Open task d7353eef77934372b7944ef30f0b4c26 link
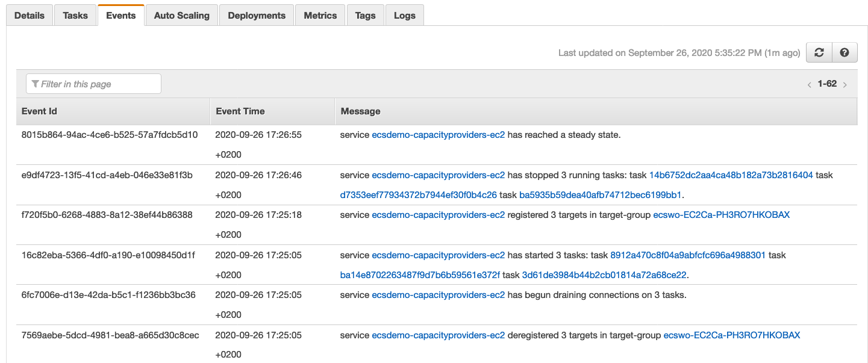The width and height of the screenshot is (868, 363). pos(418,195)
